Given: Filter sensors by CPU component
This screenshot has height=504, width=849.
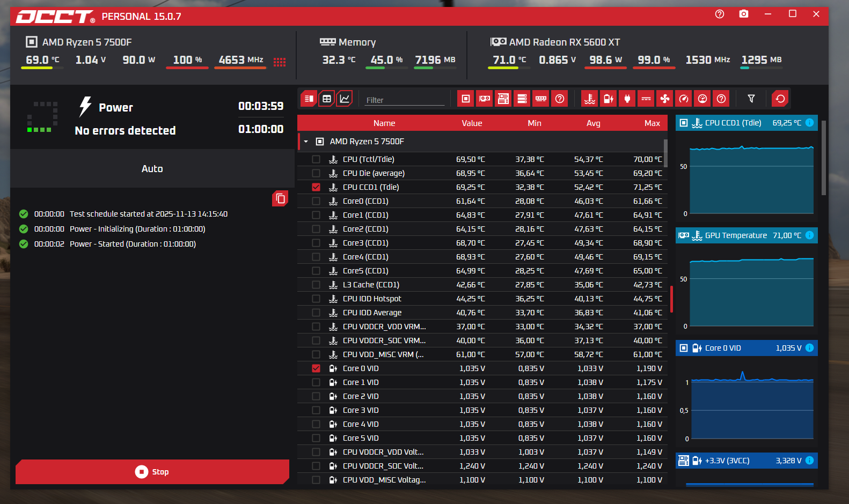Looking at the screenshot, I should point(466,99).
